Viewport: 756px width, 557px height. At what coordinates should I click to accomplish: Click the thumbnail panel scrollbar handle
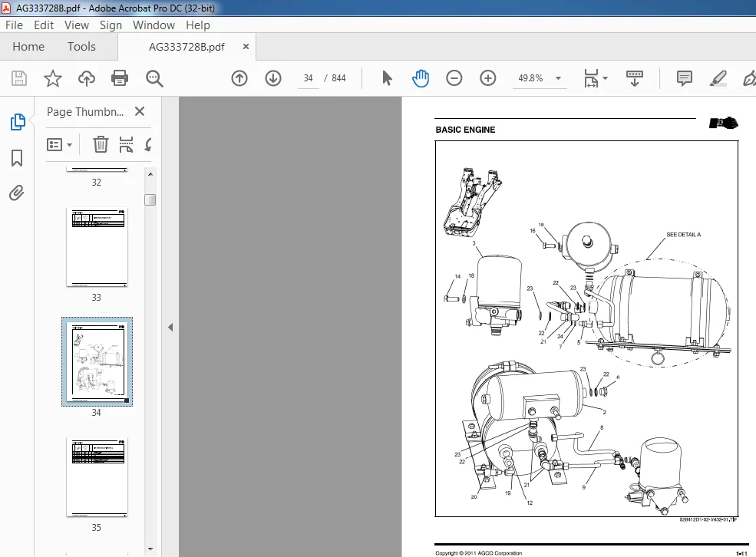150,199
